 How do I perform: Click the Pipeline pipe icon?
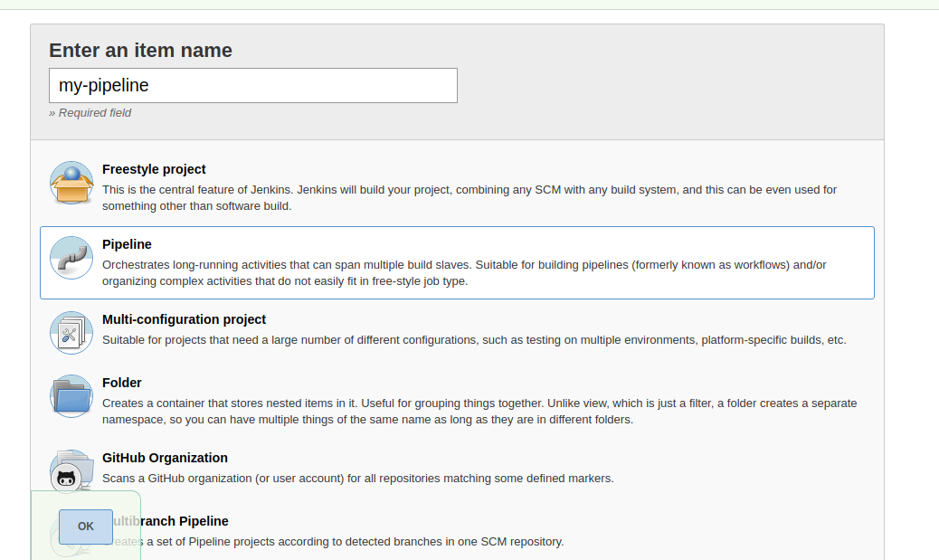tap(71, 258)
